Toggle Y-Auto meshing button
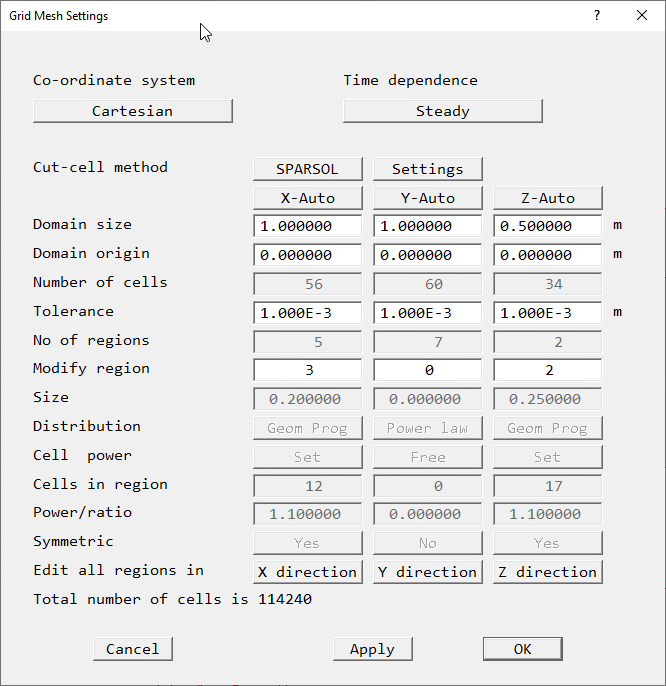The image size is (666, 686). [427, 198]
